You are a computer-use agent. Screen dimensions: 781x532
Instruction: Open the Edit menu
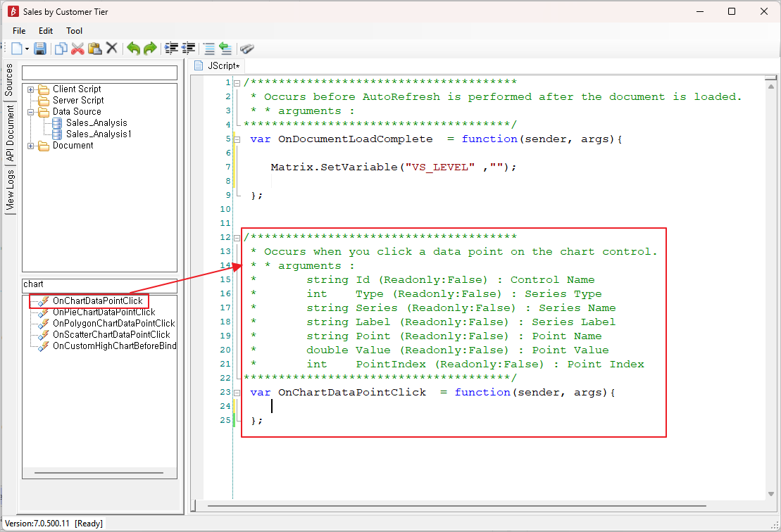tap(46, 31)
